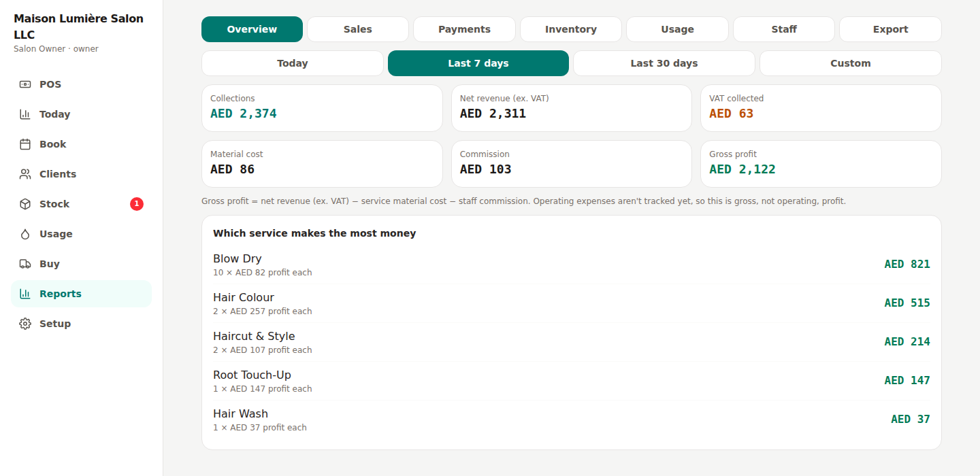Click '2 × AED 107 profit each' text
Screen dimensions: 980x476
pos(263,350)
